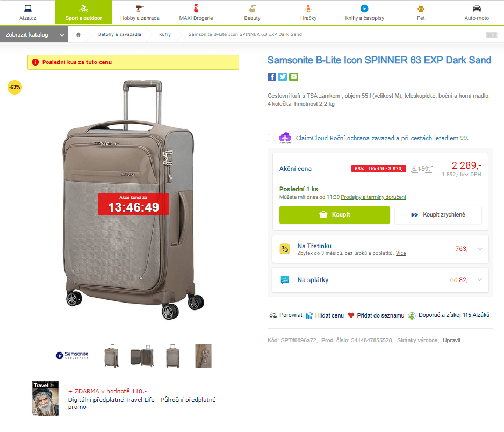Select the Hračky category icon
The image size is (504, 432).
(308, 9)
